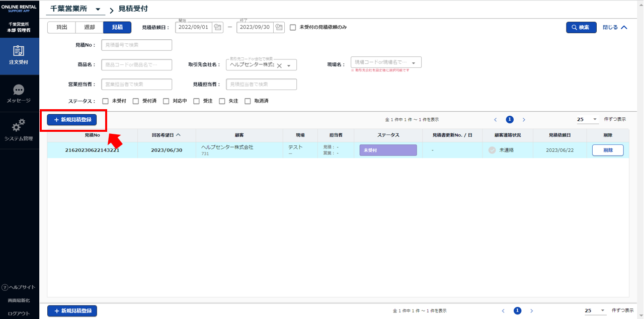Switch to 貸出 tab
This screenshot has width=644, height=319.
point(61,27)
